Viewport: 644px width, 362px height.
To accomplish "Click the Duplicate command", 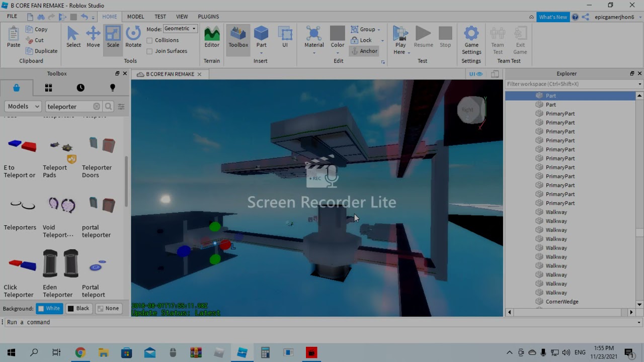I will pyautogui.click(x=41, y=51).
